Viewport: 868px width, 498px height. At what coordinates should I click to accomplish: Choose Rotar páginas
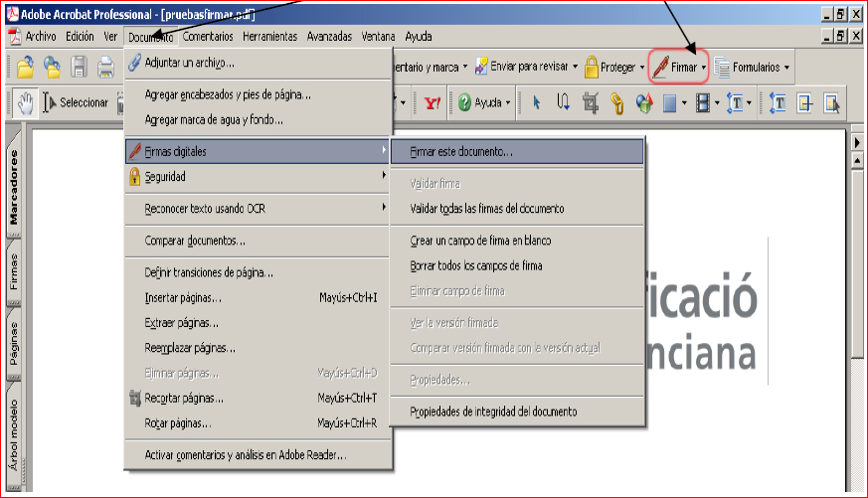(257, 423)
